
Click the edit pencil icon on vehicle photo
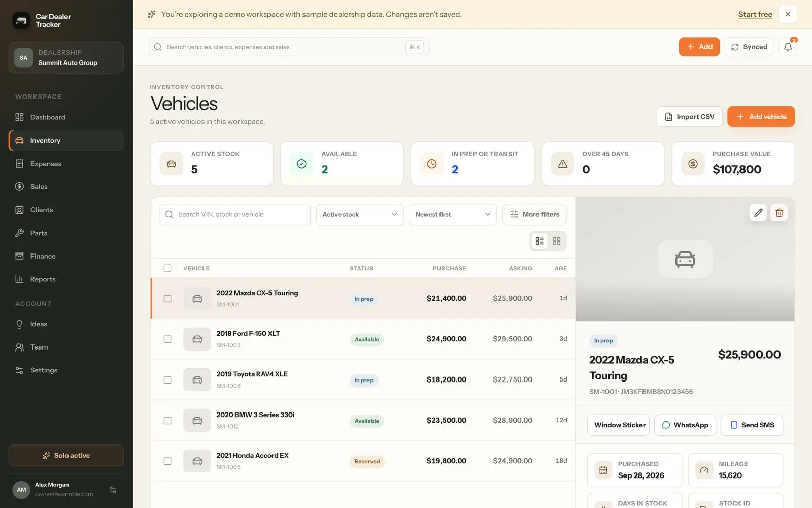point(758,213)
